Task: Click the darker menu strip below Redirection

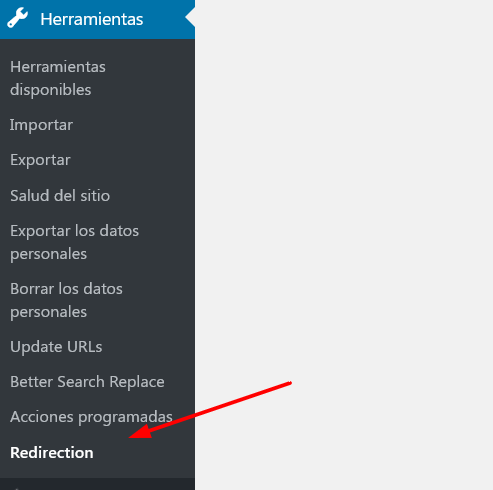Action: 97,484
